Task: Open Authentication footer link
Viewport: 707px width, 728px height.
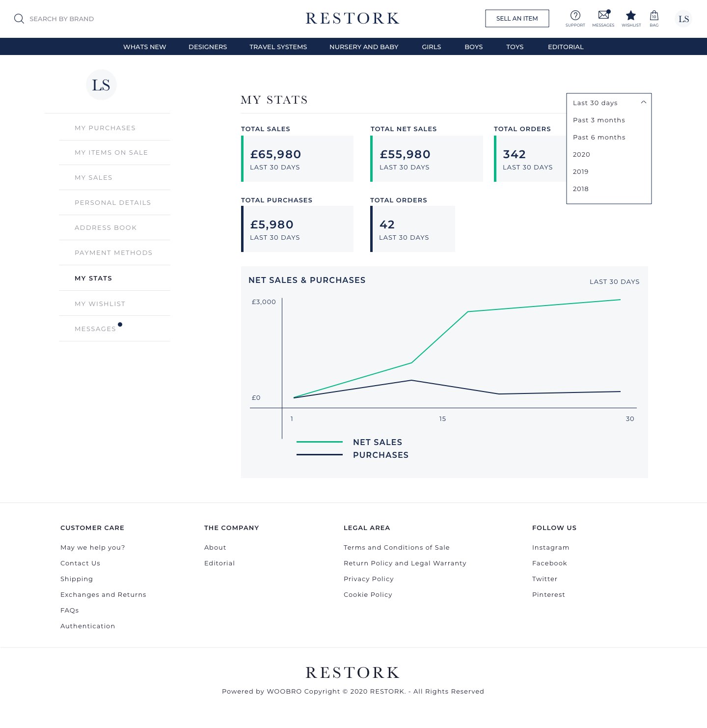Action: 88,626
